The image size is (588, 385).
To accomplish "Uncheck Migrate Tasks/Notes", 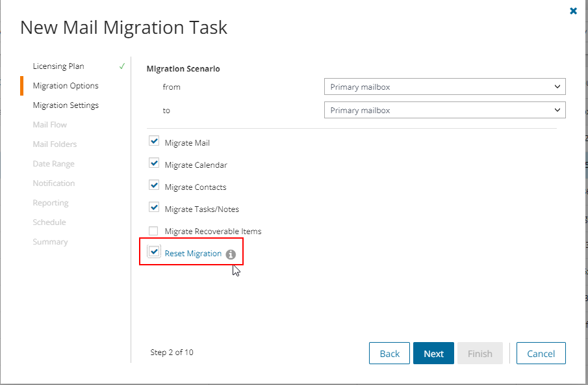I will coord(154,207).
